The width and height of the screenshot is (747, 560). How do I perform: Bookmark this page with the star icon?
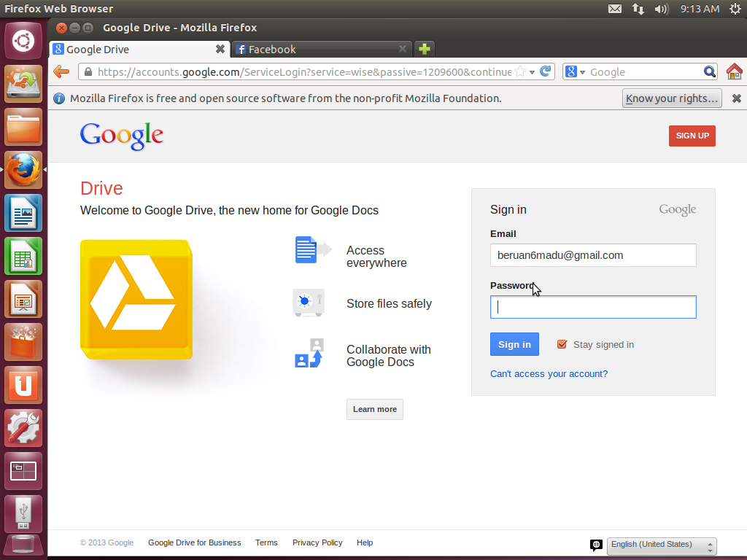click(520, 72)
